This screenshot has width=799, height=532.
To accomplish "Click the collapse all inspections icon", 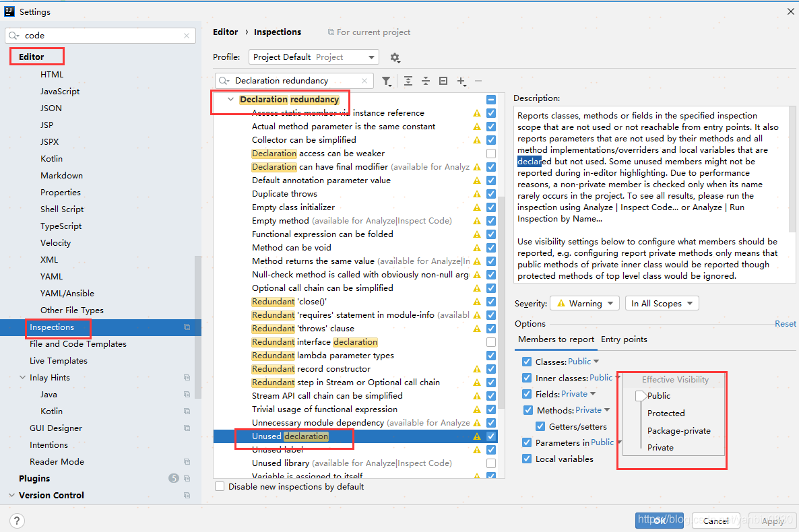I will click(x=426, y=80).
